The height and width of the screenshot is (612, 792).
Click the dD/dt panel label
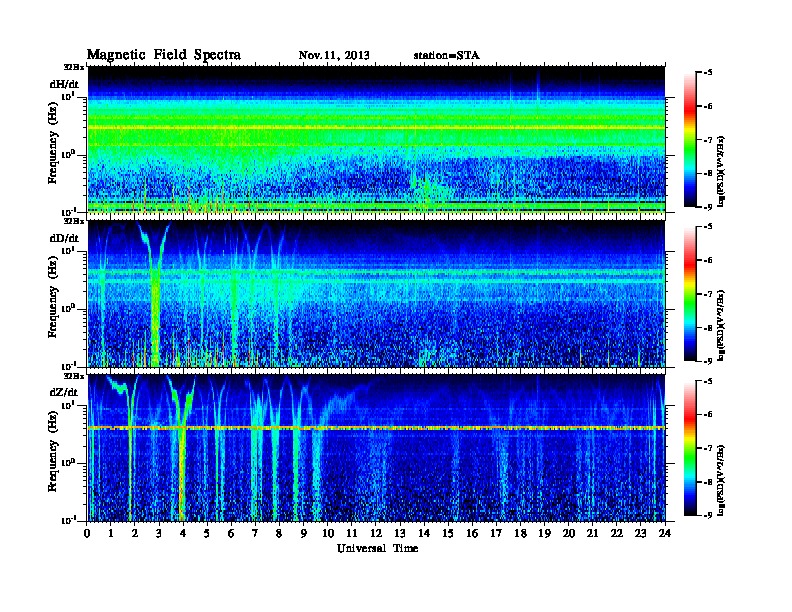click(x=64, y=238)
